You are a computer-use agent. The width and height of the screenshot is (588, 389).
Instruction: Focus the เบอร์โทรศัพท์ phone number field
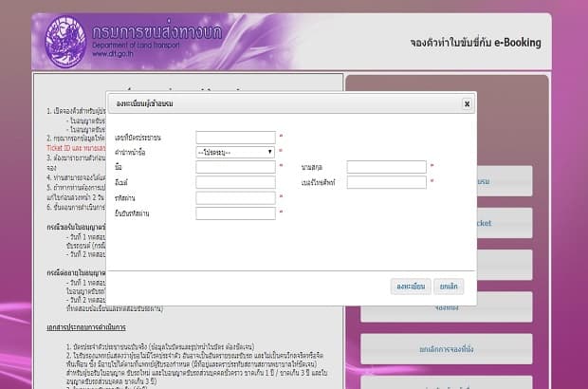pos(386,182)
